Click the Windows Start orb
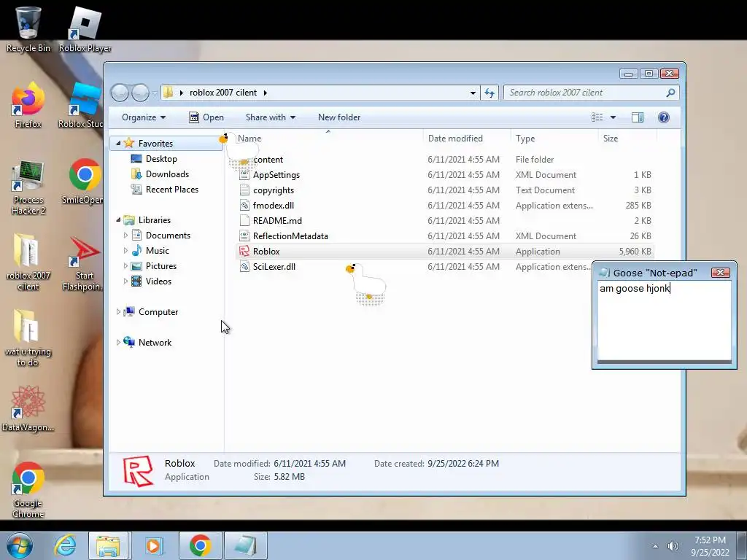This screenshot has width=747, height=560. coord(20,545)
